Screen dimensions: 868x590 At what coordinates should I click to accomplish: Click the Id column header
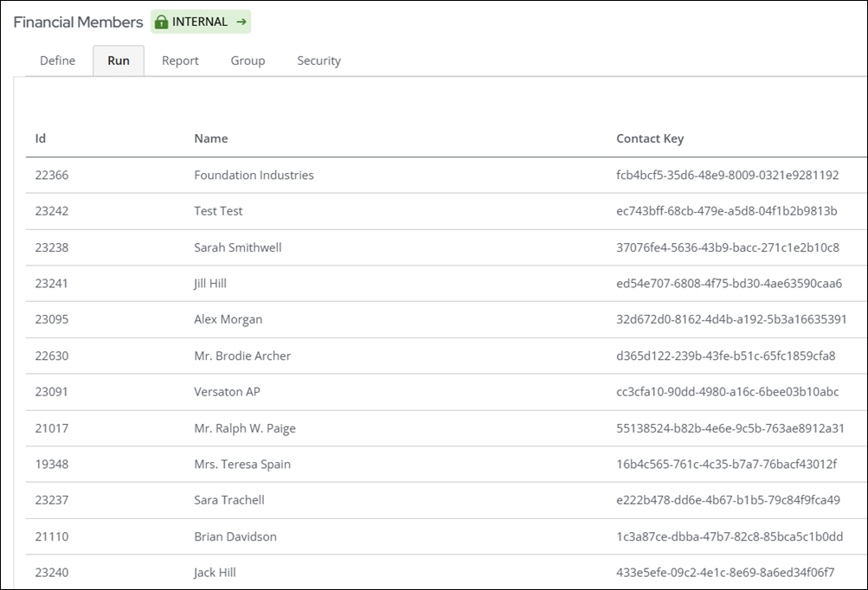point(41,138)
